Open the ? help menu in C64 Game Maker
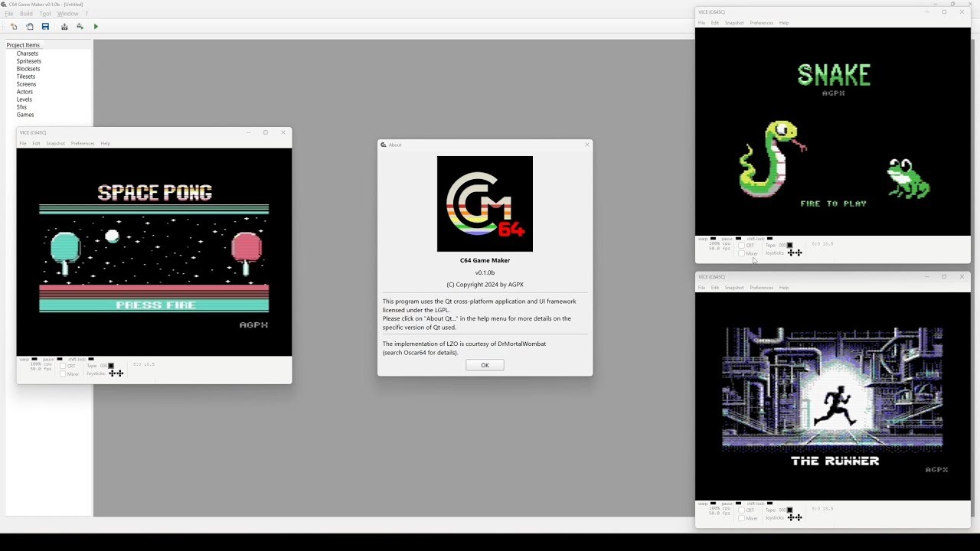The image size is (980, 551). pyautogui.click(x=86, y=14)
